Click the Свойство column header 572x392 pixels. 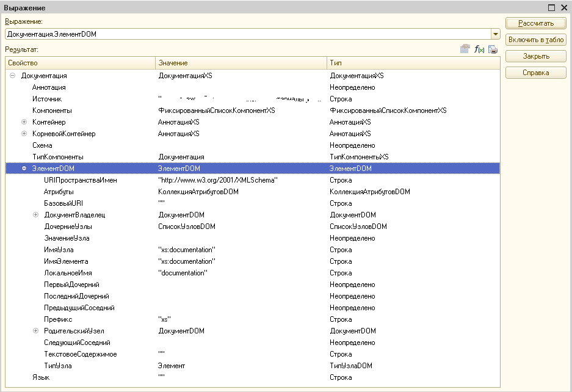point(80,63)
